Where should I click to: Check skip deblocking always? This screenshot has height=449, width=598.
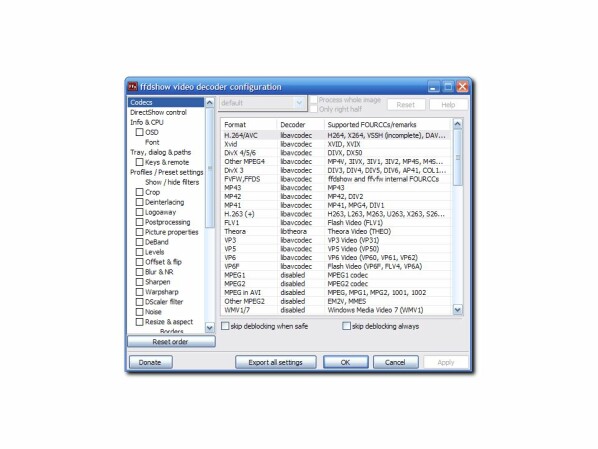[x=346, y=326]
